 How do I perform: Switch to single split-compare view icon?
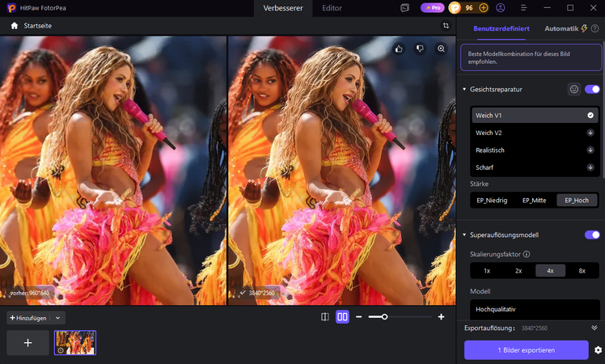pyautogui.click(x=325, y=317)
